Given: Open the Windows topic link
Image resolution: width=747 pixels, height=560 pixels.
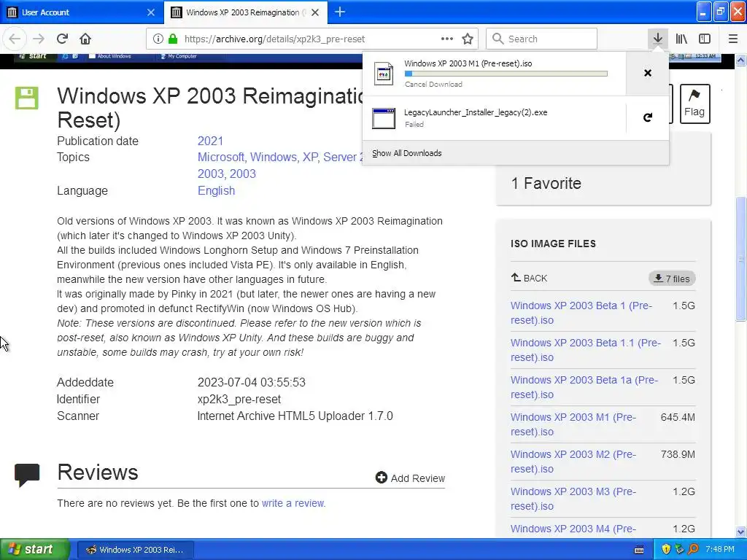Looking at the screenshot, I should (274, 157).
